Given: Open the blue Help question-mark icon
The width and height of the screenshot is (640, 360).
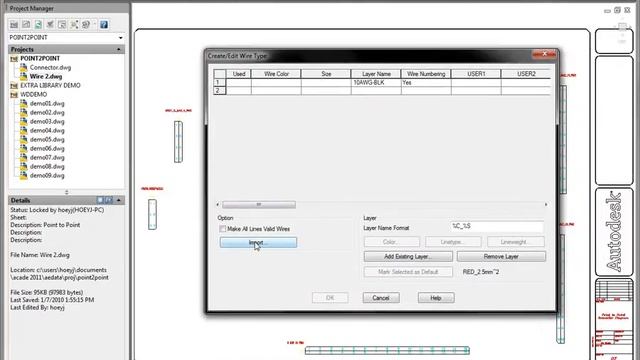Looking at the screenshot, I should (x=104, y=24).
